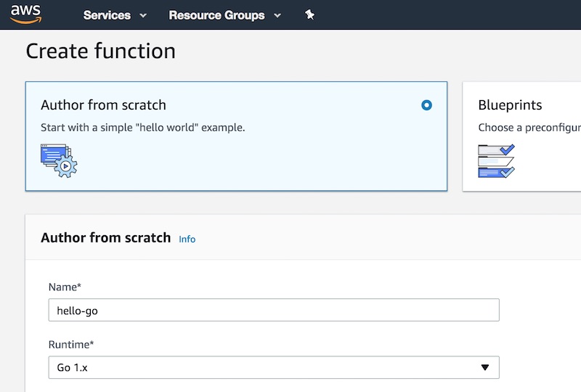Click the Author from scratch section header

[105, 237]
